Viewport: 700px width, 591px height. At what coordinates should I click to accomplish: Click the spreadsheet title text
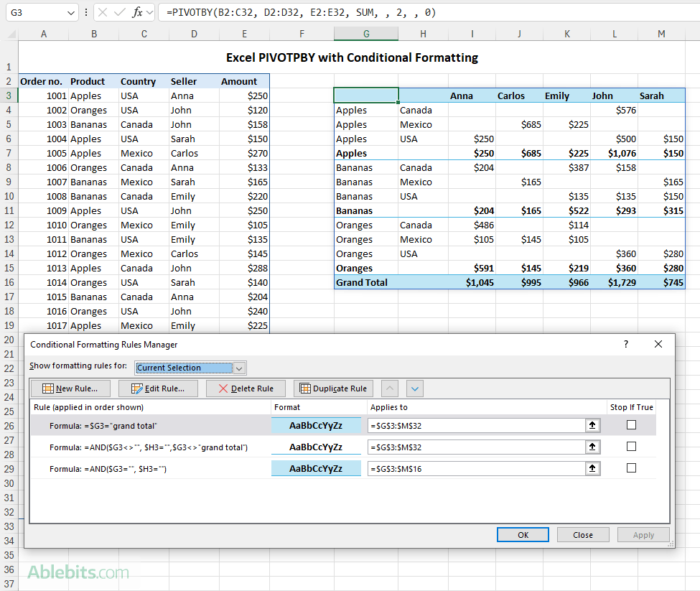point(352,57)
